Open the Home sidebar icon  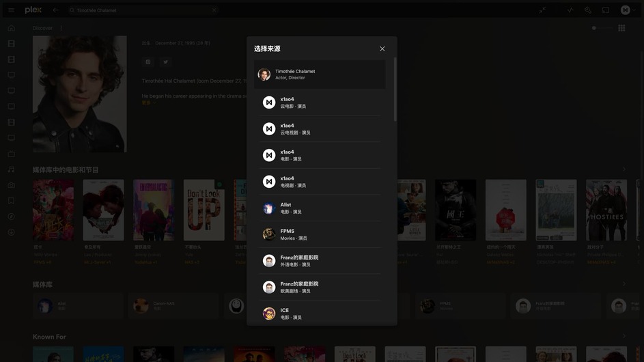coord(12,28)
